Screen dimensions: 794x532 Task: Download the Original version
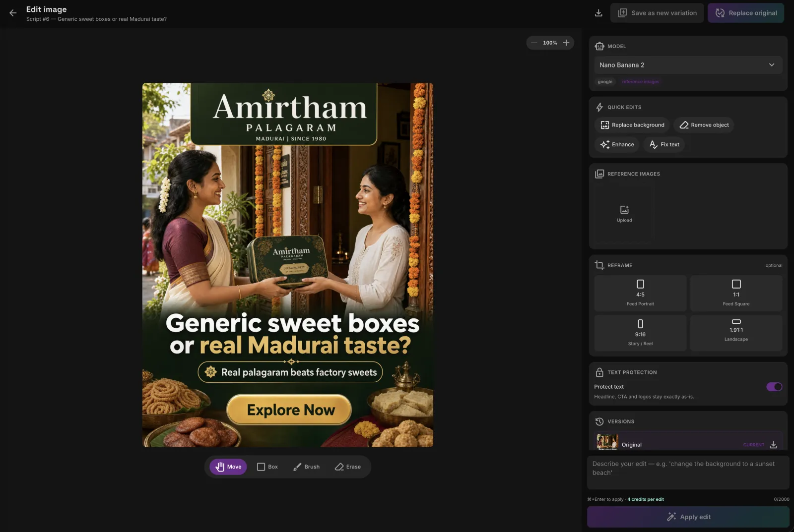point(773,445)
